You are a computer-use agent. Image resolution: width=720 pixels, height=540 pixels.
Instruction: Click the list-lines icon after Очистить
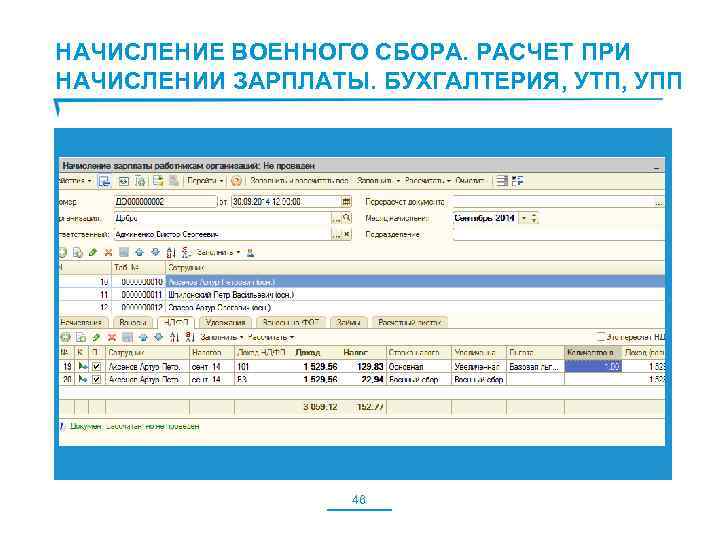click(x=501, y=181)
